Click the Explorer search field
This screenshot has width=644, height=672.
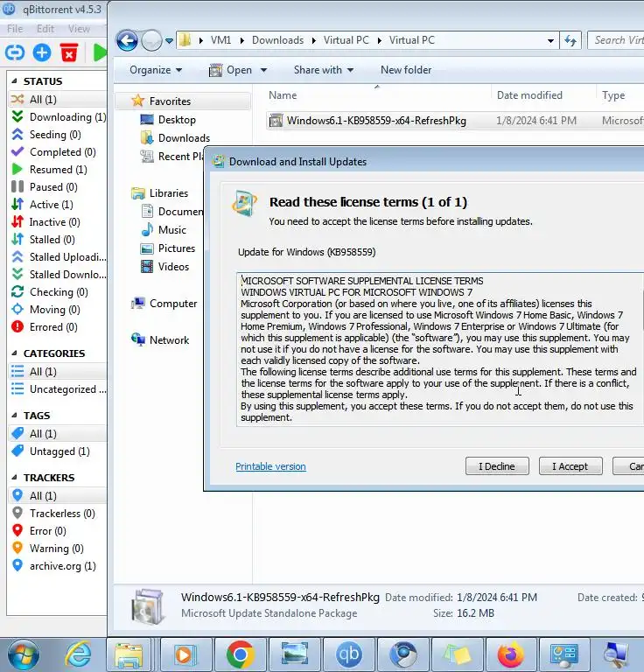[616, 40]
